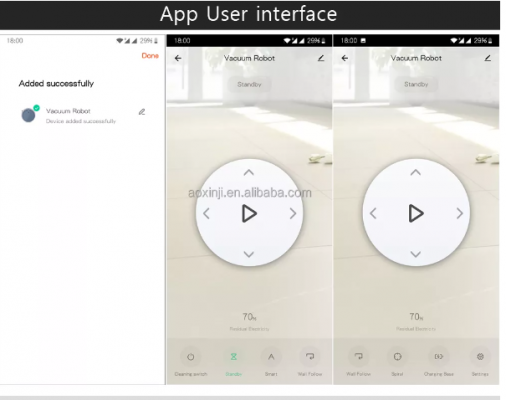Move robot backward on screen with Spiral mode

click(x=415, y=254)
